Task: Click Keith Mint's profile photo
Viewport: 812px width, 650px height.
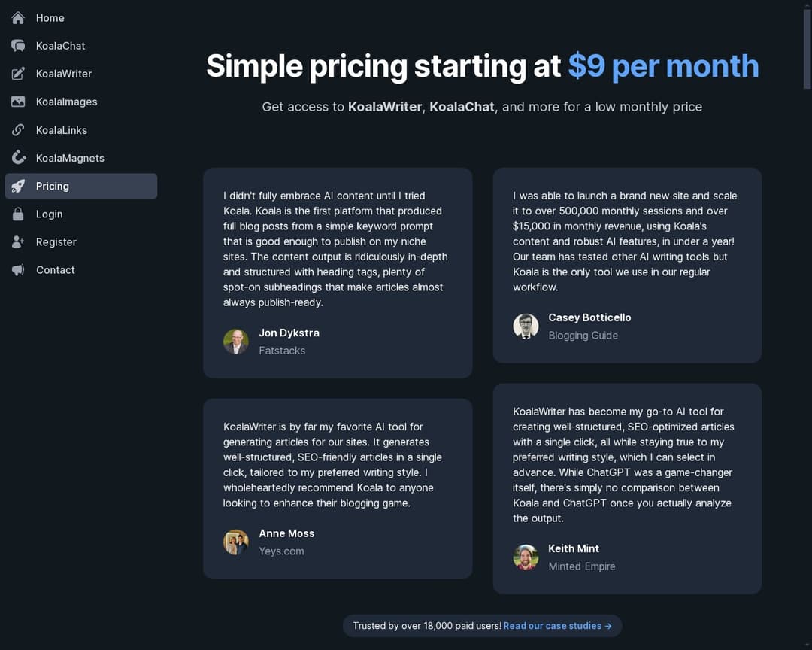Action: point(526,557)
